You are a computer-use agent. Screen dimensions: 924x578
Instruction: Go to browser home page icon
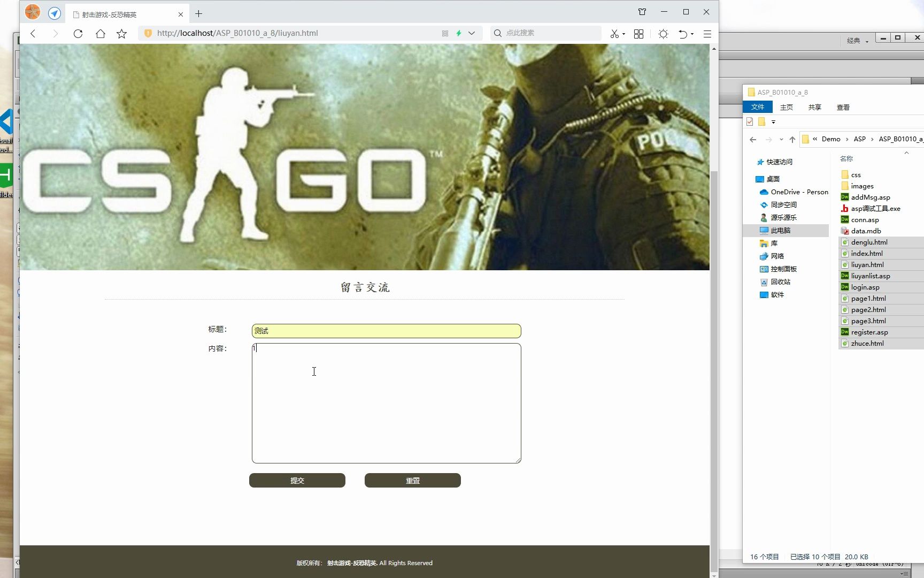pyautogui.click(x=101, y=33)
